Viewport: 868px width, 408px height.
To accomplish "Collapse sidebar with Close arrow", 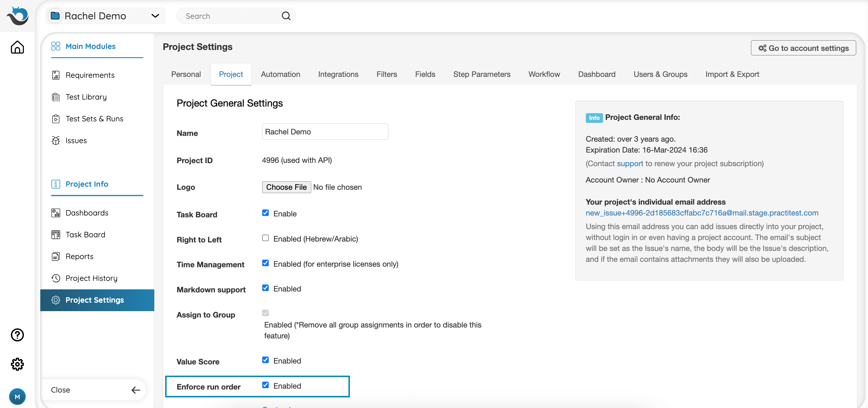I will (x=135, y=390).
